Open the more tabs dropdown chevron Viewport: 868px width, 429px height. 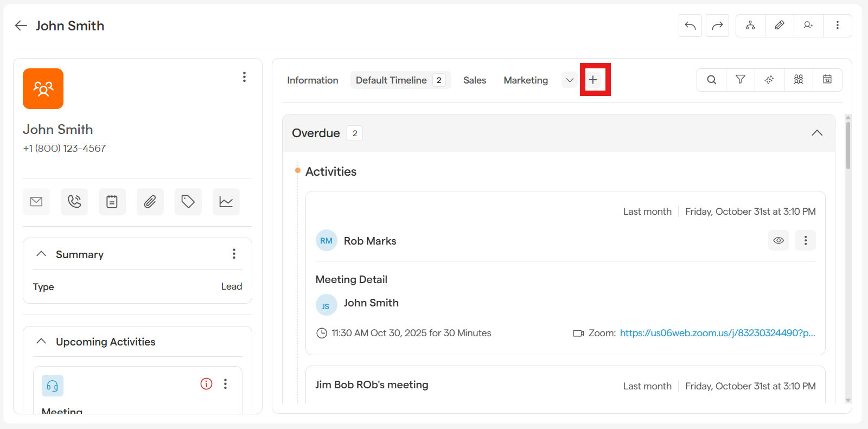click(x=569, y=80)
